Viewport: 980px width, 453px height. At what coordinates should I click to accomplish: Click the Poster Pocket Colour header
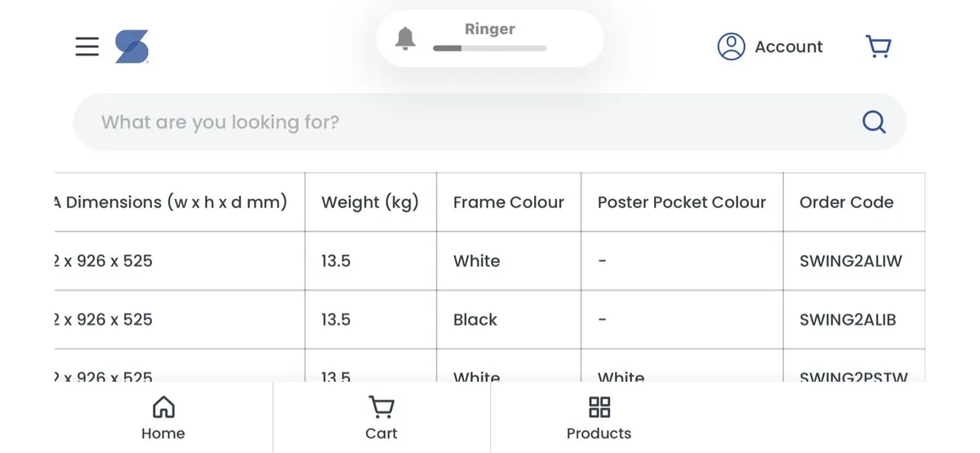coord(681,202)
